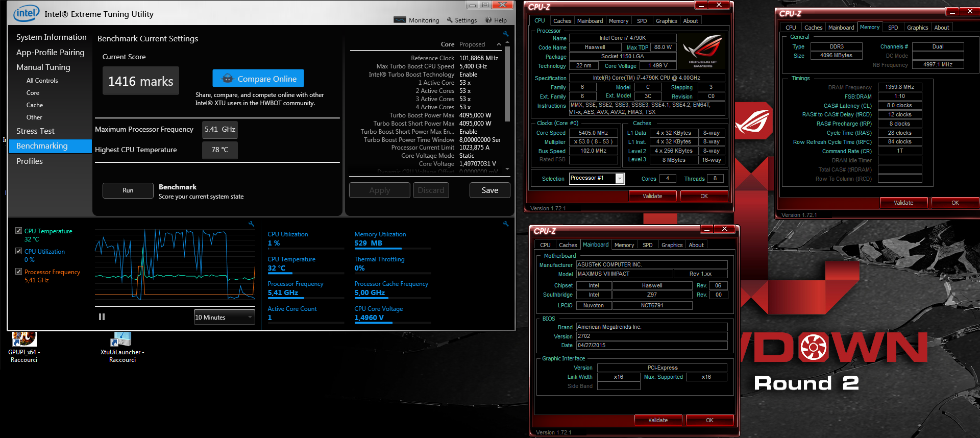
Task: Click the 5,41 GHz Maximum Processor Frequency value
Action: 220,130
